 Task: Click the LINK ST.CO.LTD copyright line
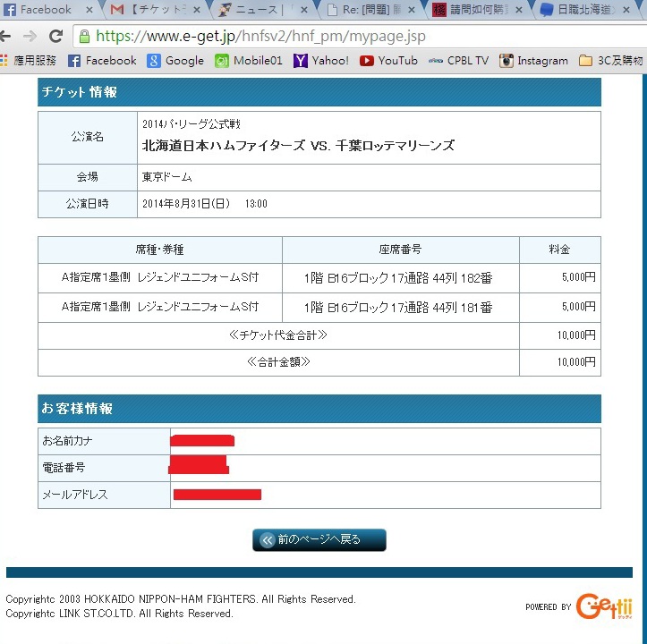[x=120, y=614]
